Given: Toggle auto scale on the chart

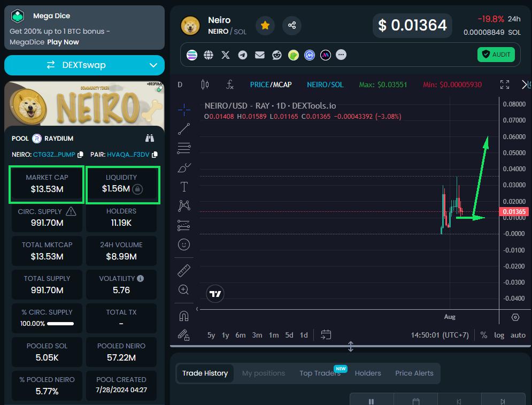Looking at the screenshot, I should pyautogui.click(x=518, y=335).
